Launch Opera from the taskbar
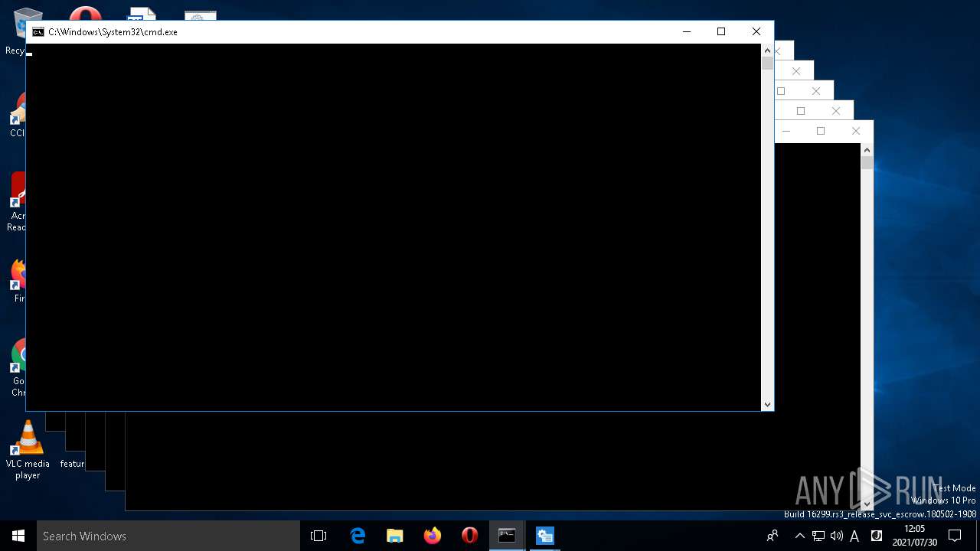 point(470,536)
